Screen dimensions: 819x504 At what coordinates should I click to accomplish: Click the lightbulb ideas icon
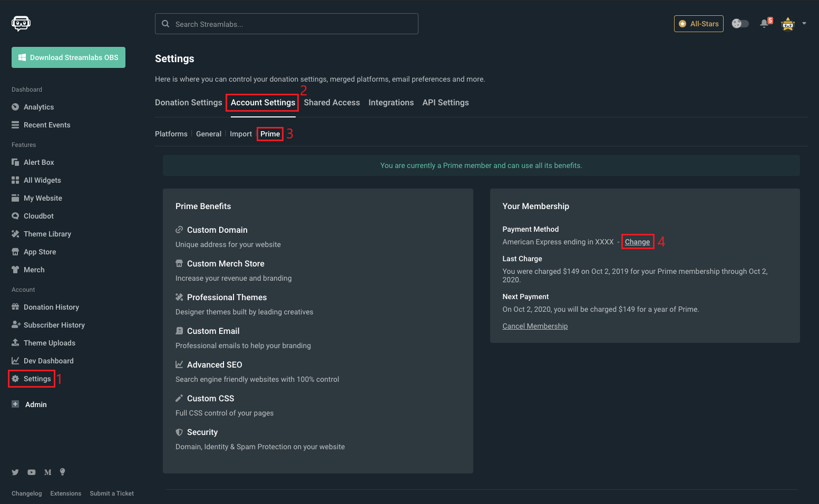[x=63, y=472]
